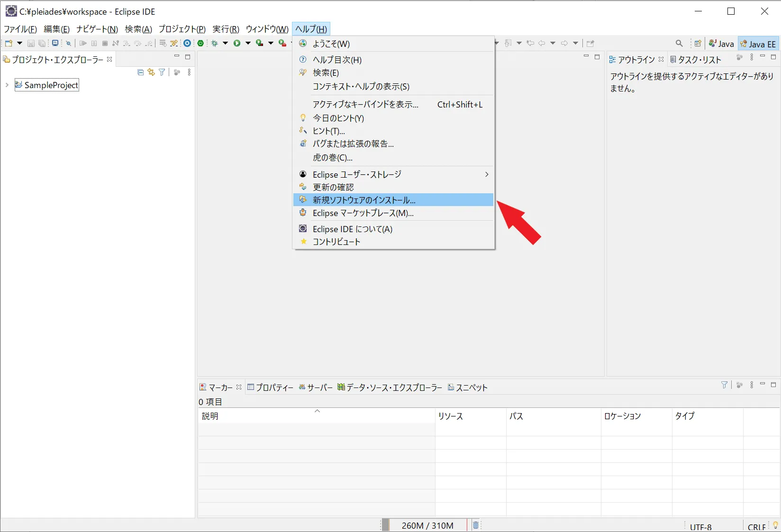
Task: Close the プロジェクト・エクスプローラー tab
Action: click(109, 59)
